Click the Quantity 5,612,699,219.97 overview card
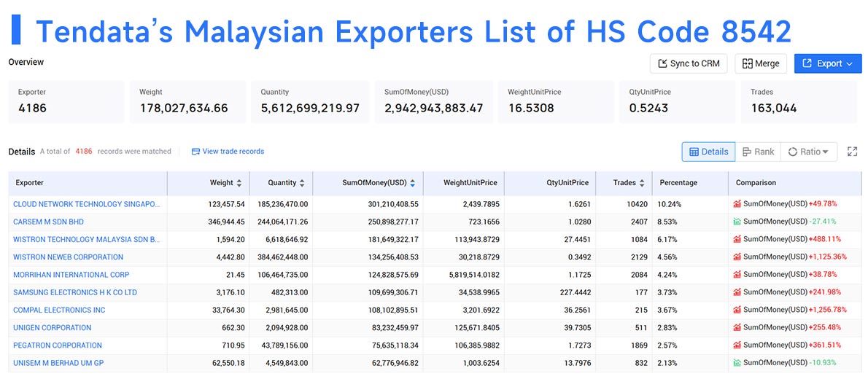The image size is (868, 379). pos(311,102)
